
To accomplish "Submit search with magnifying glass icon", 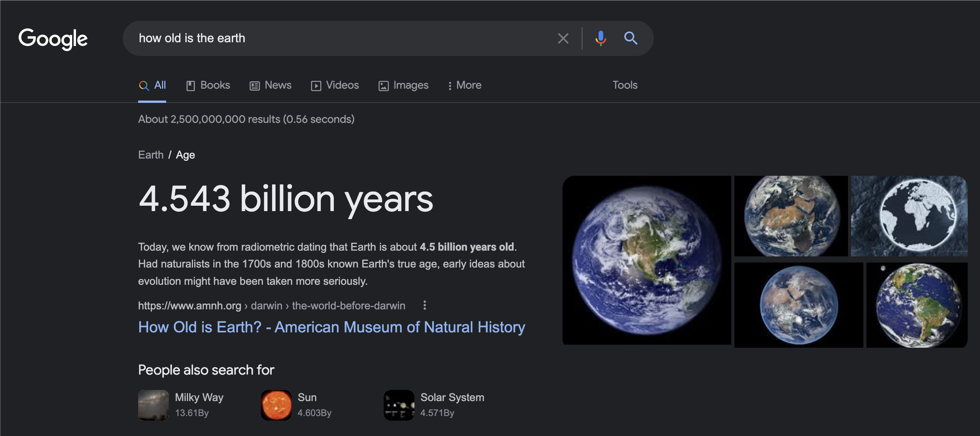I will [630, 38].
